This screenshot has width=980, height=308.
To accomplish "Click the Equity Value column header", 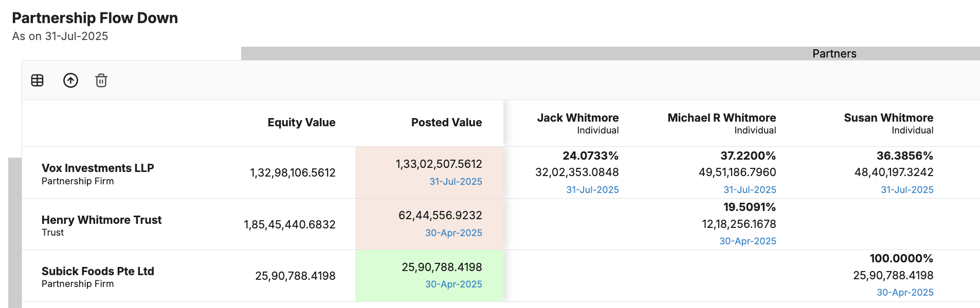I will pos(301,123).
